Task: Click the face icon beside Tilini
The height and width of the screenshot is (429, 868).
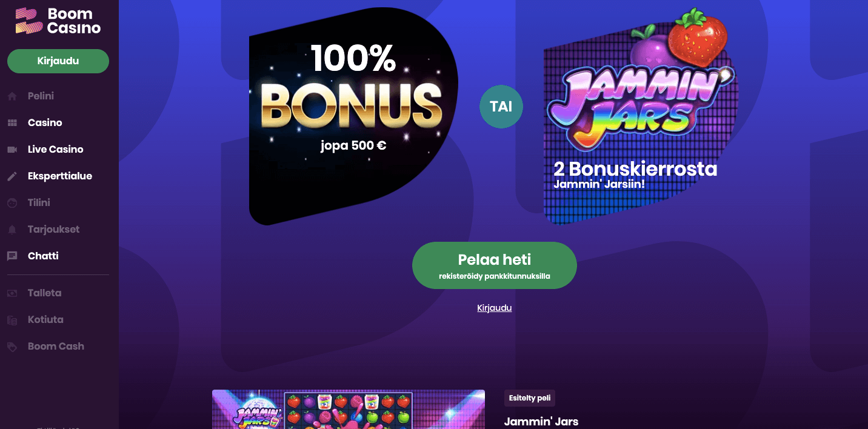Action: tap(12, 202)
